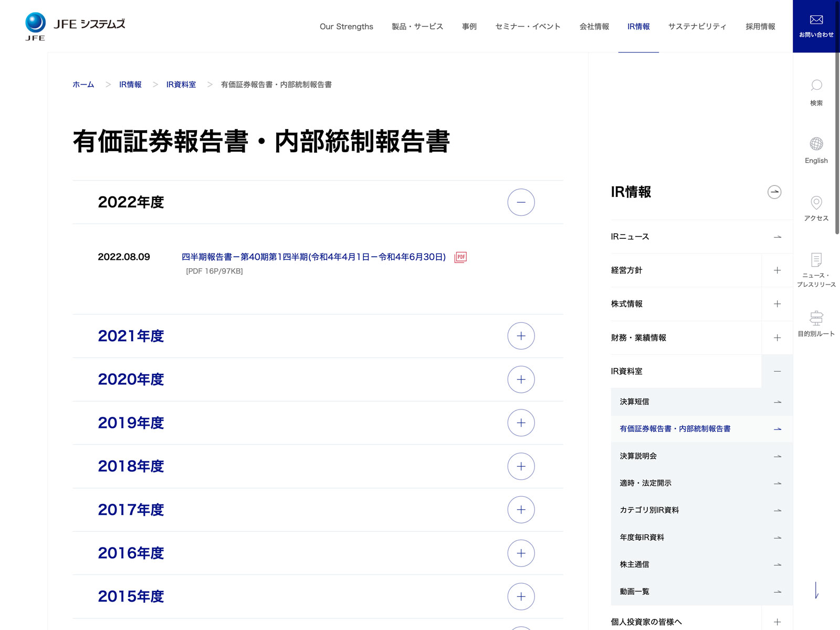Viewport: 840px width, 630px height.
Task: Click the down-arrow scroll indicator icon
Action: pyautogui.click(x=816, y=590)
